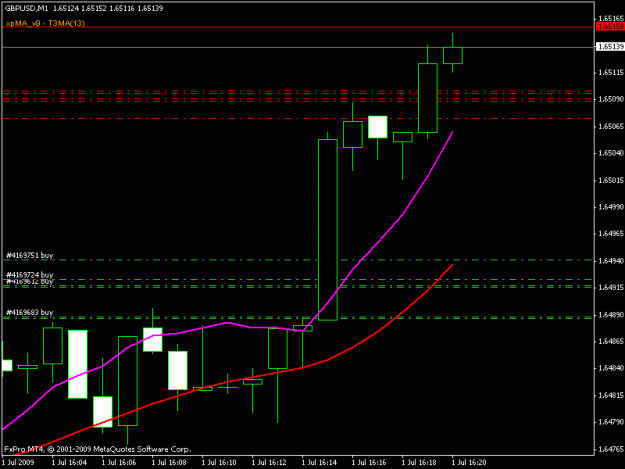
Task: Click the 1.65115 price scale label
Action: point(611,73)
